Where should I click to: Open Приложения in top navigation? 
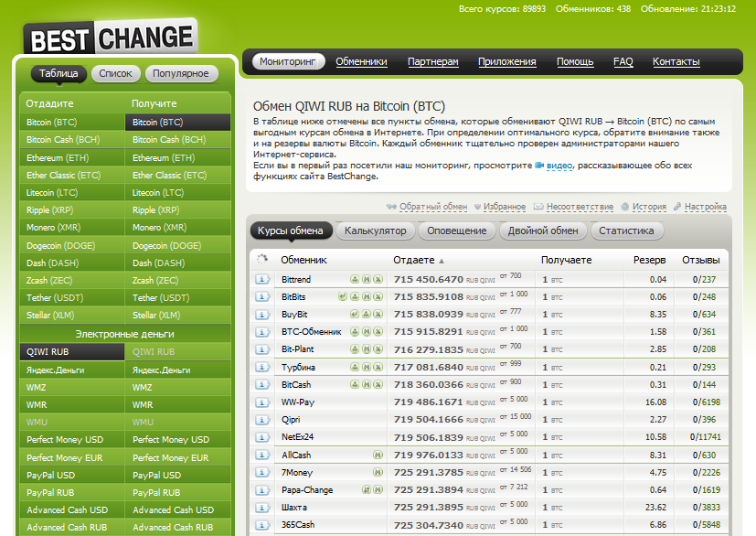coord(507,62)
